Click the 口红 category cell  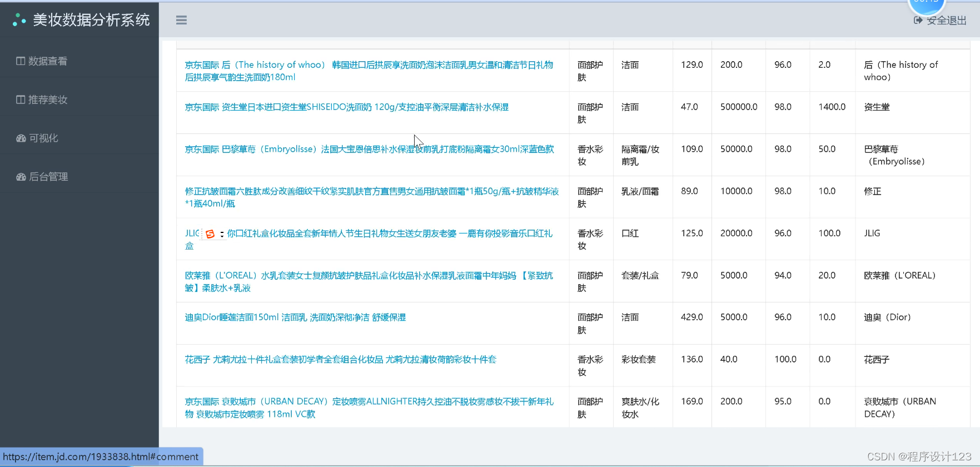(630, 233)
